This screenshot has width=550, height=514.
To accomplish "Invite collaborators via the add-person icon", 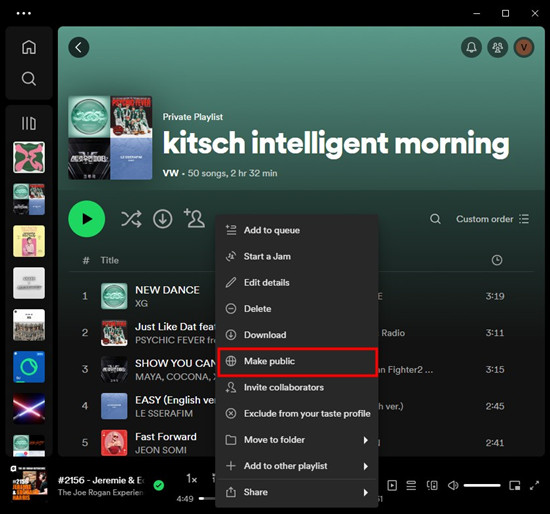I will click(x=194, y=218).
